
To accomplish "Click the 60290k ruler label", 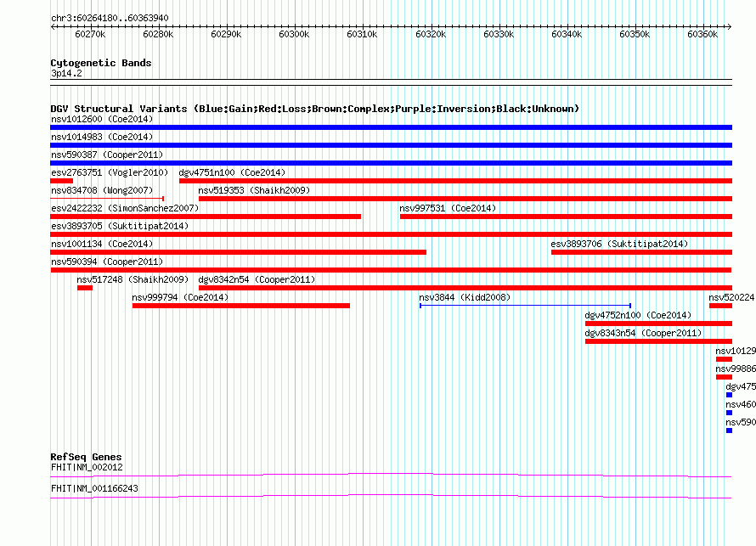I will tap(226, 34).
